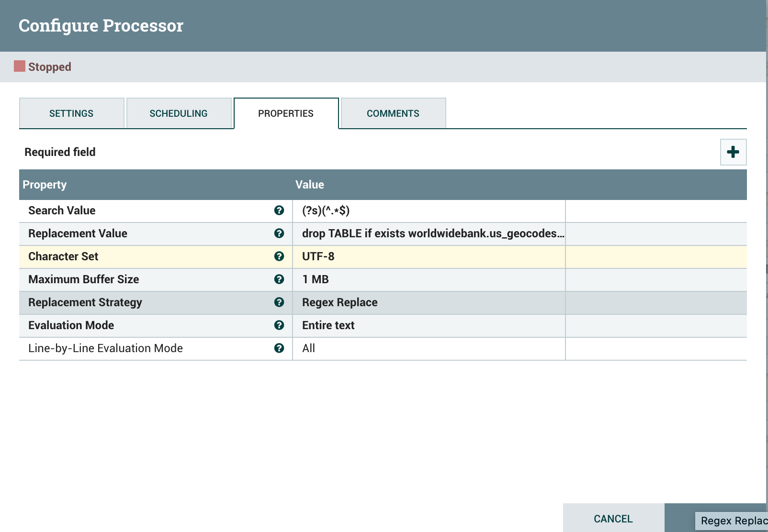Open help for Maximum Buffer Size
The image size is (768, 532).
tap(279, 279)
